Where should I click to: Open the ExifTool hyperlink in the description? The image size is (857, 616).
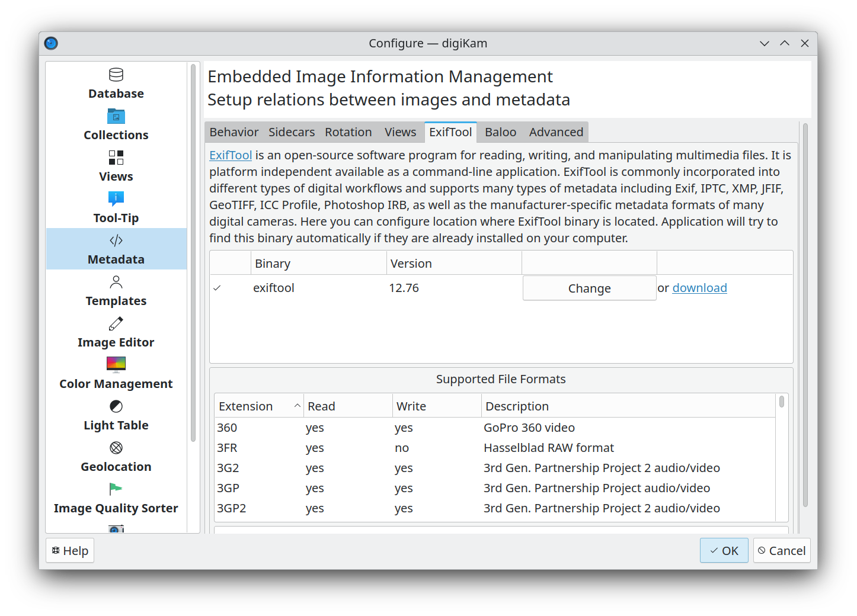pos(231,155)
